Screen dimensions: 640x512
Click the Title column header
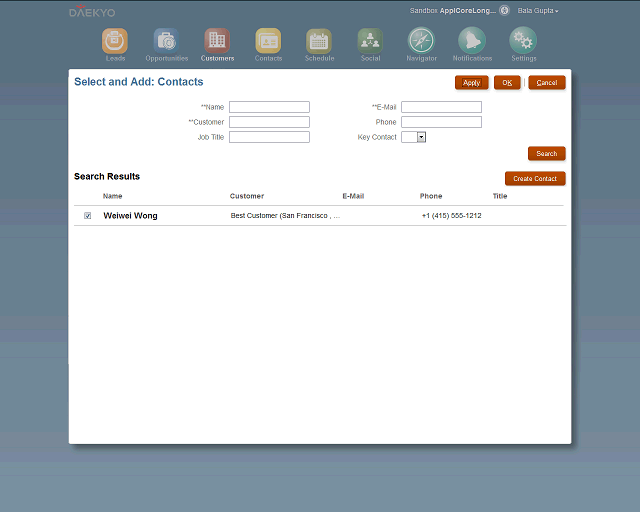coord(500,196)
